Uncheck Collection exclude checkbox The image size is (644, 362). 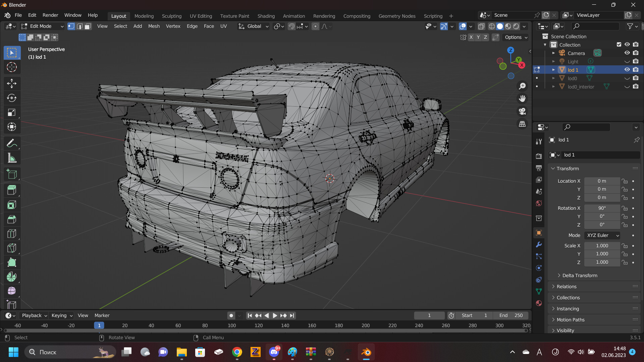pos(619,45)
